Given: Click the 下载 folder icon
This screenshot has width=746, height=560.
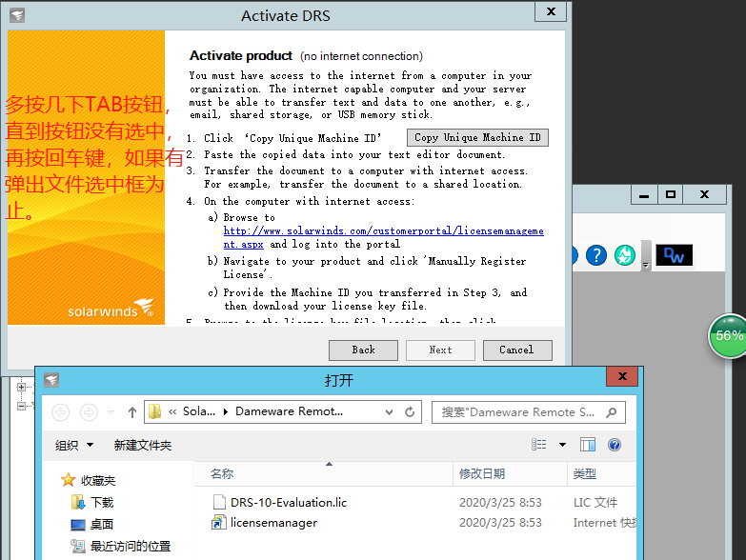Looking at the screenshot, I should [77, 502].
